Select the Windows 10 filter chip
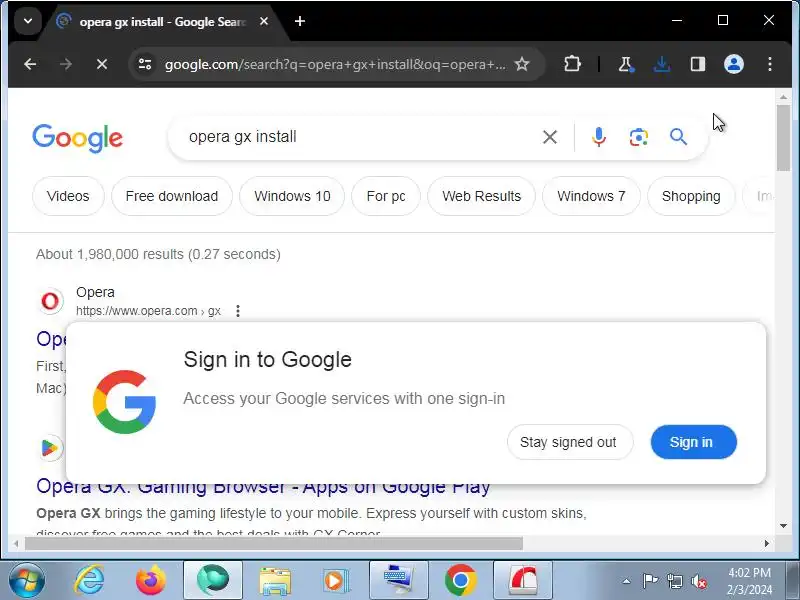The image size is (800, 600). click(292, 196)
